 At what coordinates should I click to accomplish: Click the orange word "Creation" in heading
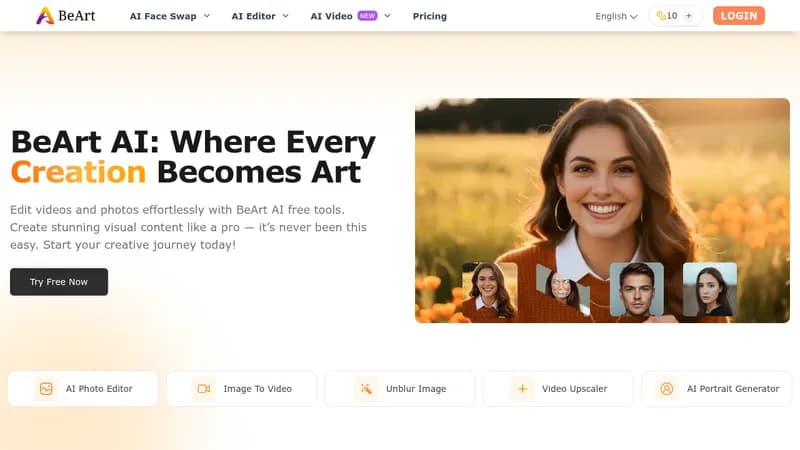click(79, 172)
